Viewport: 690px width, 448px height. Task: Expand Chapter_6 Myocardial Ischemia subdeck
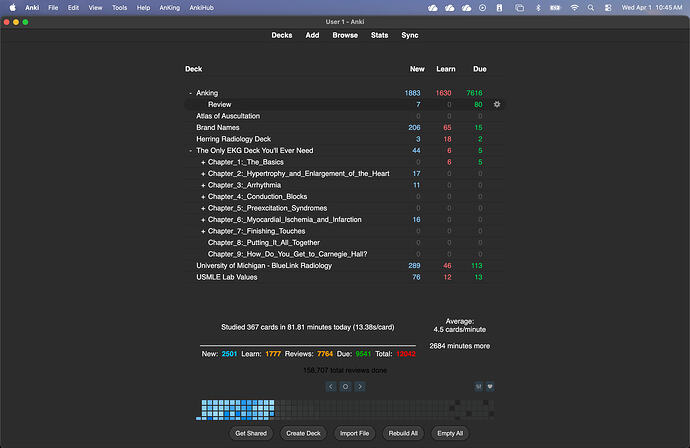click(x=203, y=220)
